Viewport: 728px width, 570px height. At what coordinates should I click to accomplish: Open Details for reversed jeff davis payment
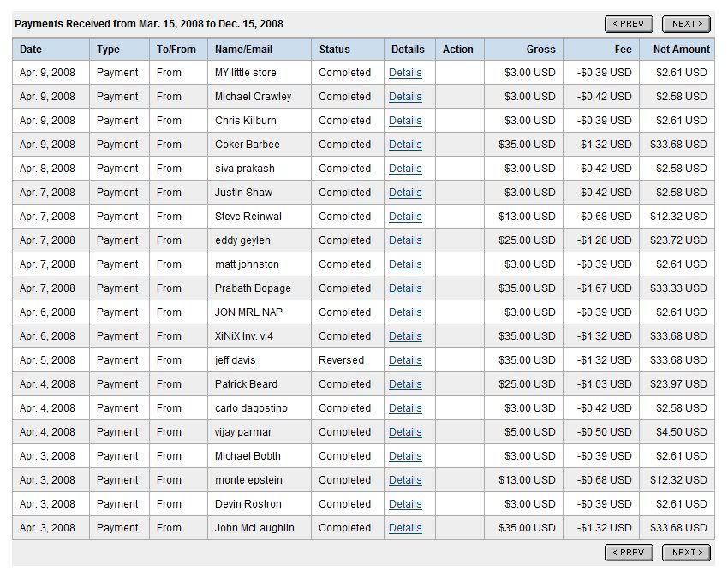click(x=405, y=360)
